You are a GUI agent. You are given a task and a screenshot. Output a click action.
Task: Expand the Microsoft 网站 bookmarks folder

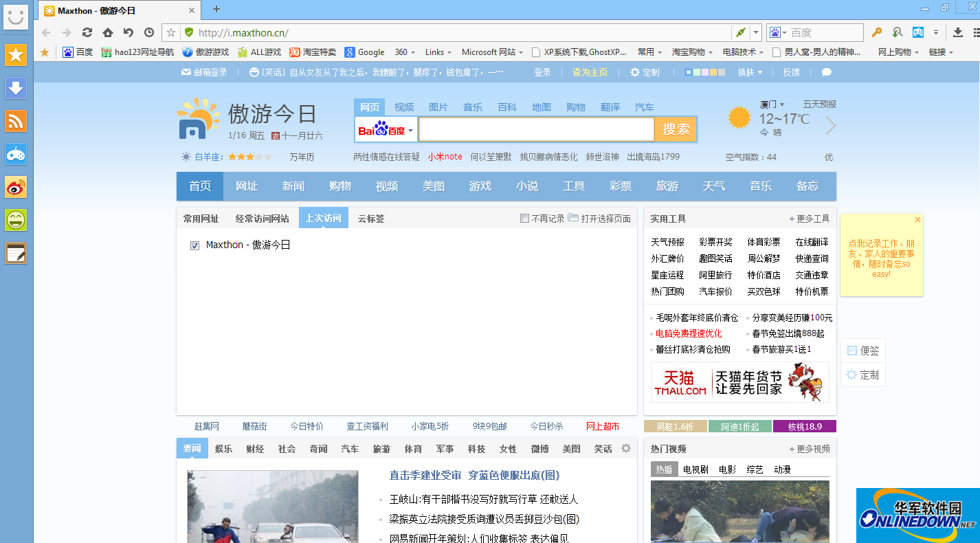click(x=492, y=52)
